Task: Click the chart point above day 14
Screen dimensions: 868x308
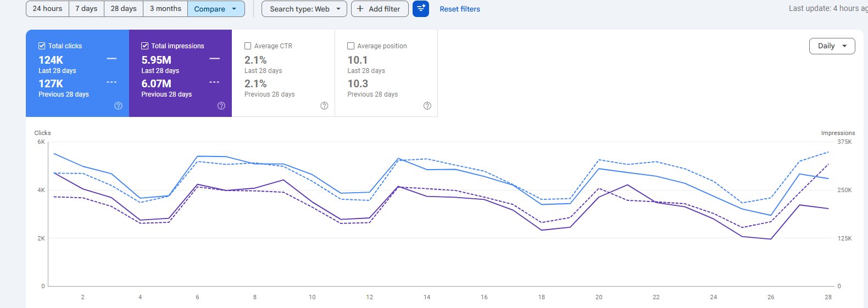Action: [x=427, y=170]
